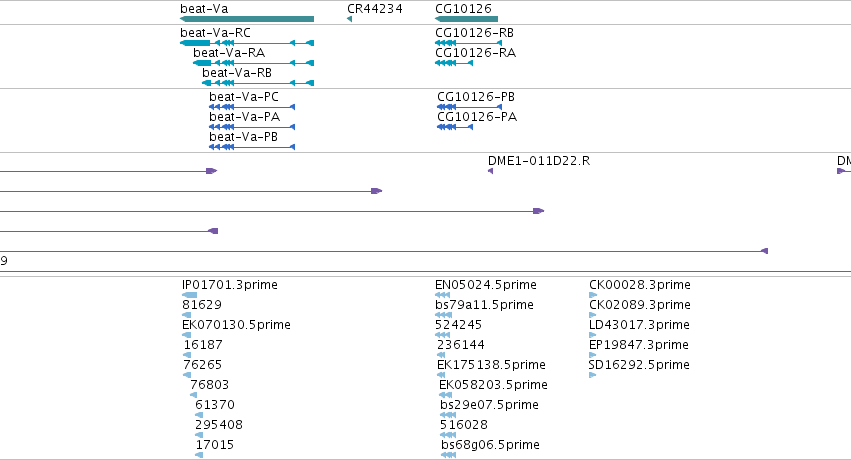Screen dimensions: 851x460
Task: Click the beat-Va gene span bar
Action: tap(247, 19)
